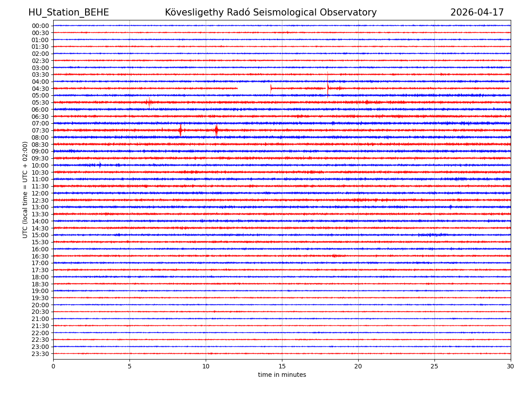The height and width of the screenshot is (399, 532).
Task: Click the white data gap in the 04:30 trace
Action: click(254, 88)
